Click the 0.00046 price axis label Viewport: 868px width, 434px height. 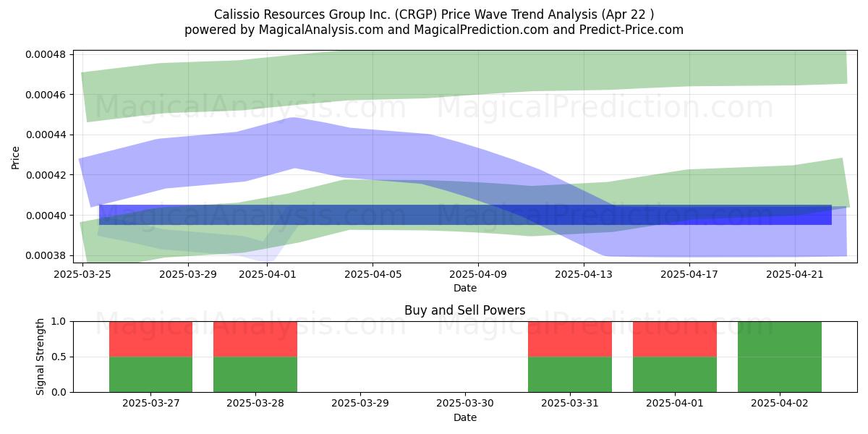46,95
